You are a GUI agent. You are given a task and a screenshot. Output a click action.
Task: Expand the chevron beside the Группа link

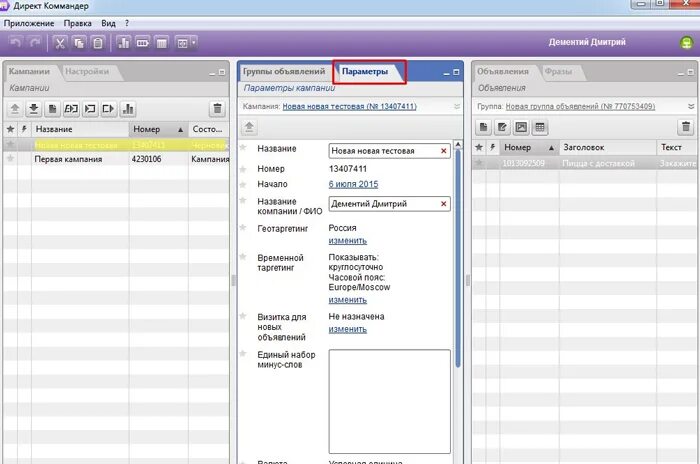tap(691, 106)
